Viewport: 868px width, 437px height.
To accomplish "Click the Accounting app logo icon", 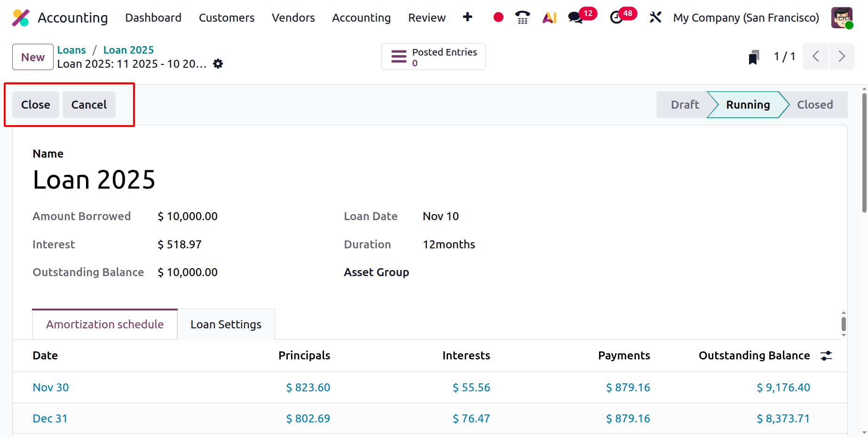I will [21, 18].
